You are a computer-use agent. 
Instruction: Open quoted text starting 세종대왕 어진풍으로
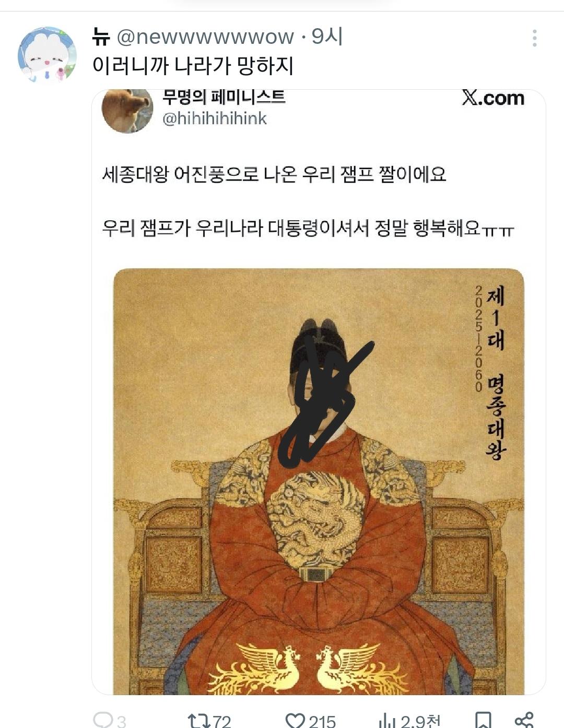275,174
